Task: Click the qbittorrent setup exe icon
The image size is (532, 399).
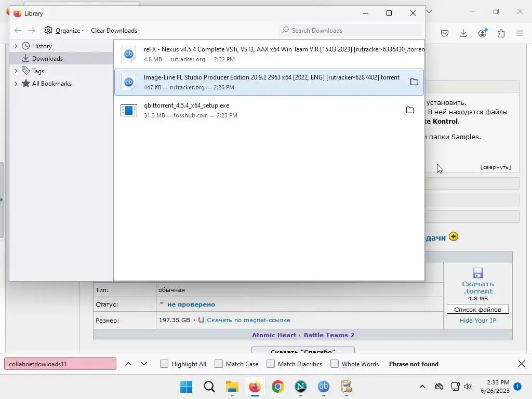Action: [x=129, y=110]
